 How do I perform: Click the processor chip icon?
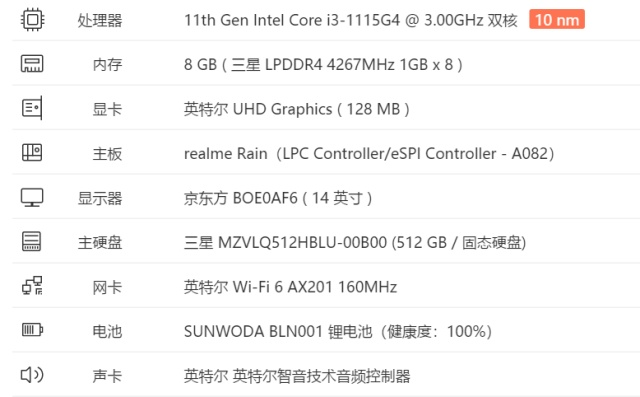coord(32,20)
